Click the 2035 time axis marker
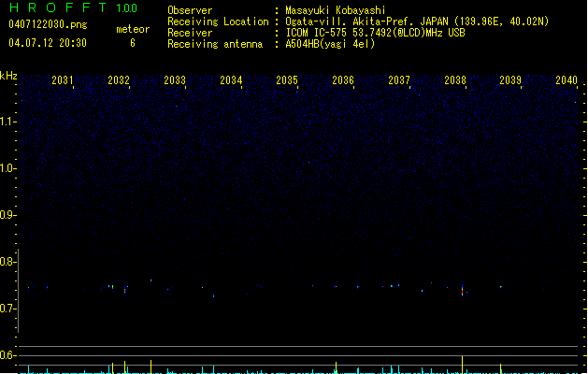 [x=287, y=79]
